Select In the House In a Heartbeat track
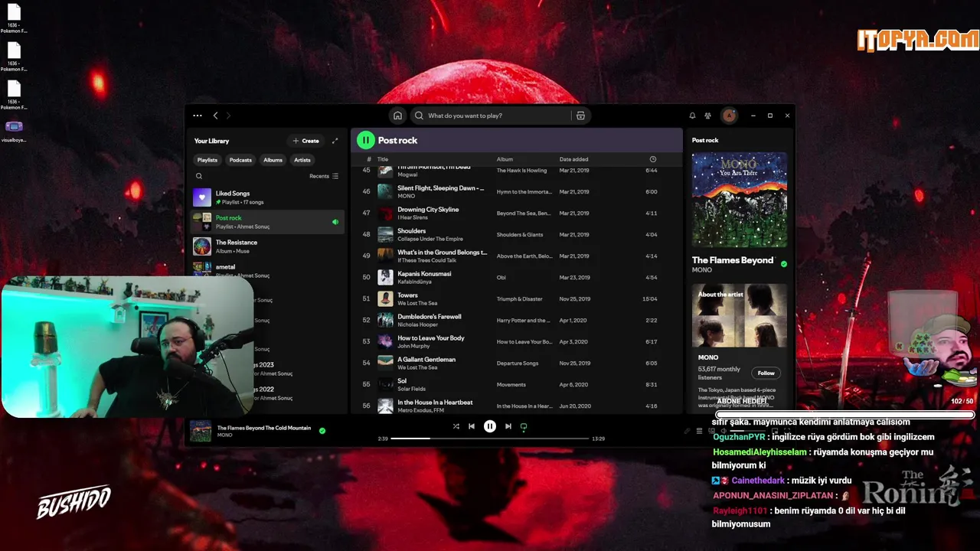 tap(516, 406)
